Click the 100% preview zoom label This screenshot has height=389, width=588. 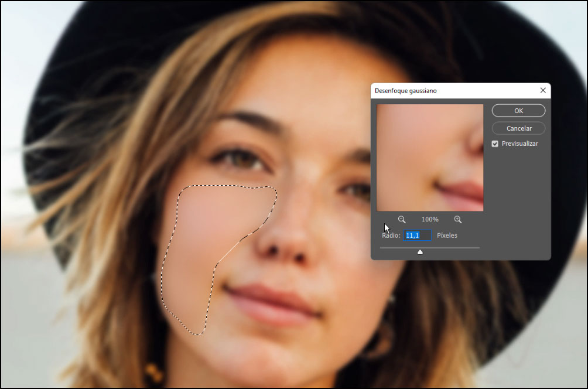pyautogui.click(x=430, y=220)
